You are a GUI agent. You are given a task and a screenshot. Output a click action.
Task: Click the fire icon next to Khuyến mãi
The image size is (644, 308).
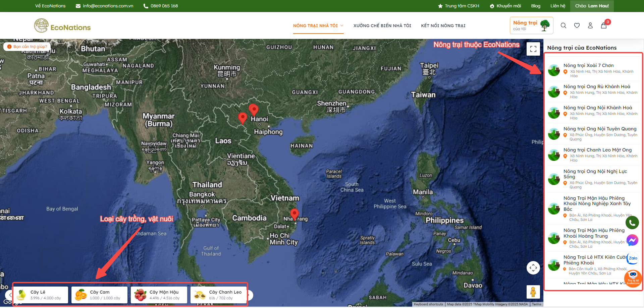pos(492,6)
